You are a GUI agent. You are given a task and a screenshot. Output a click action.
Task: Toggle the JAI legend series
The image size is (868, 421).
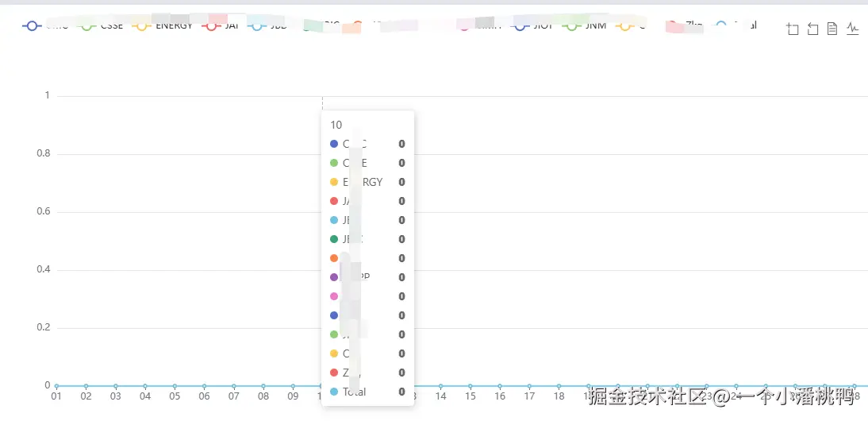tap(221, 25)
